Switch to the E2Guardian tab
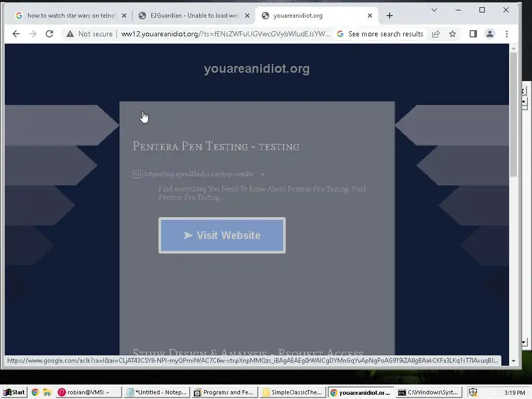Screen dimensions: 532x399 [195, 16]
